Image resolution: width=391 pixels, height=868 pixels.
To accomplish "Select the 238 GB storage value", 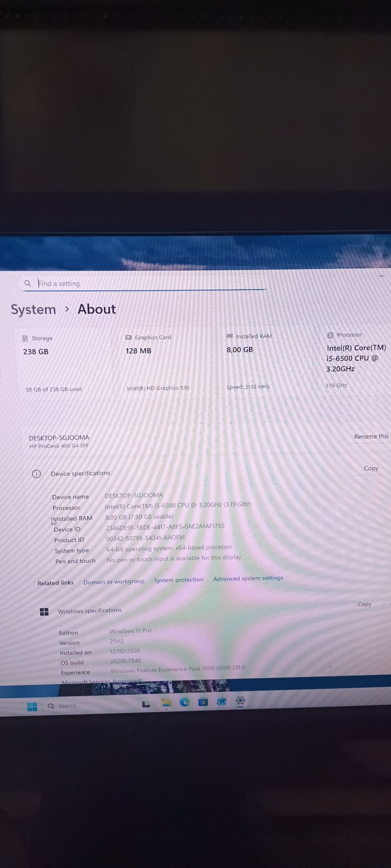I will tap(36, 352).
